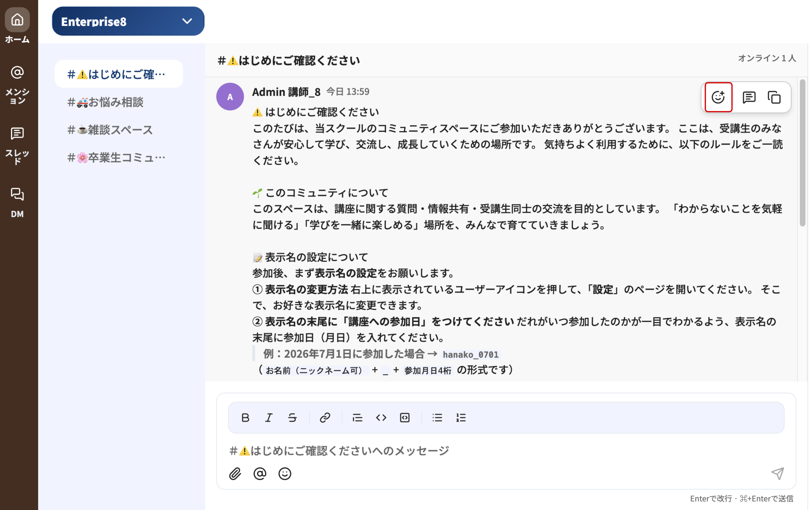
Task: Toggle italic formatting in composer
Action: 269,418
